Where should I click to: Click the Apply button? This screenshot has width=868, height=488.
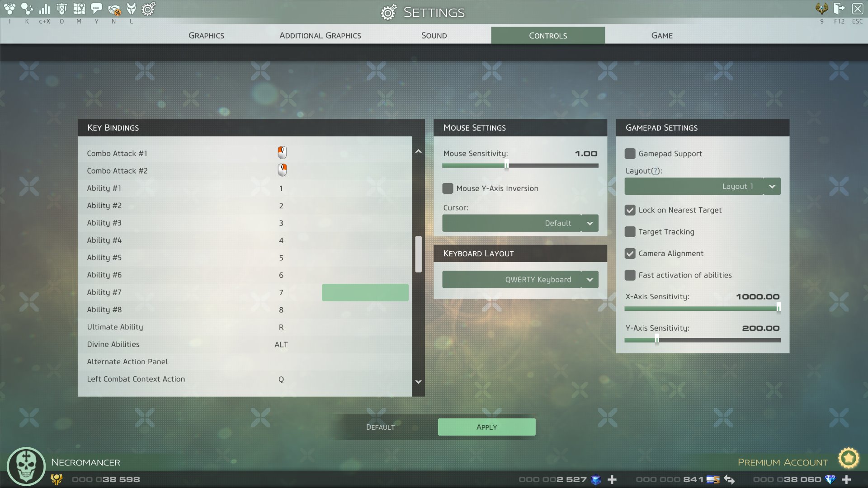[486, 427]
